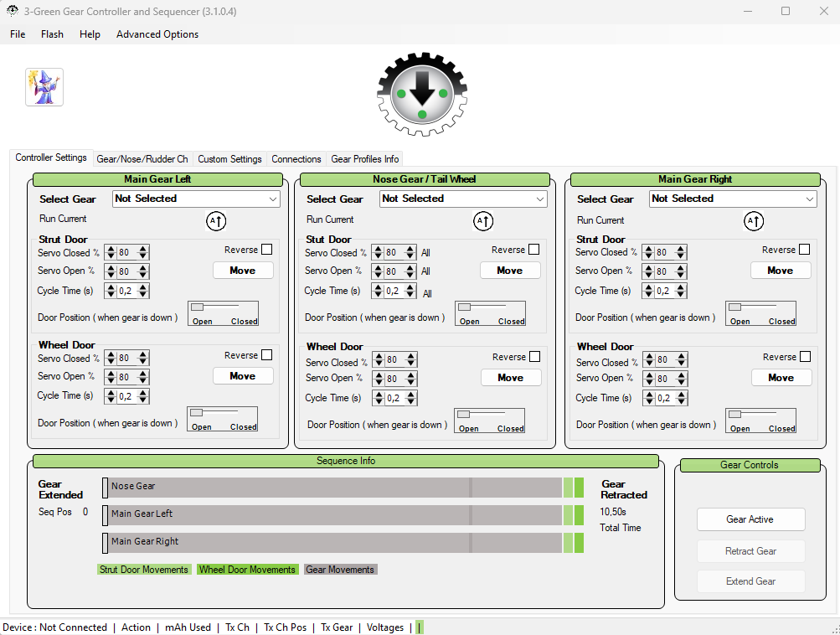
Task: Click Move for Main Gear Right Wheel Door
Action: tap(781, 378)
